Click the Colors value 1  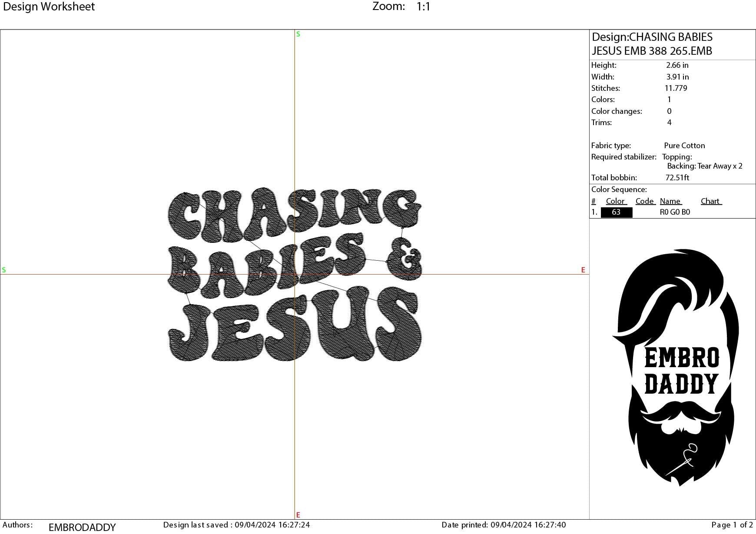point(669,100)
